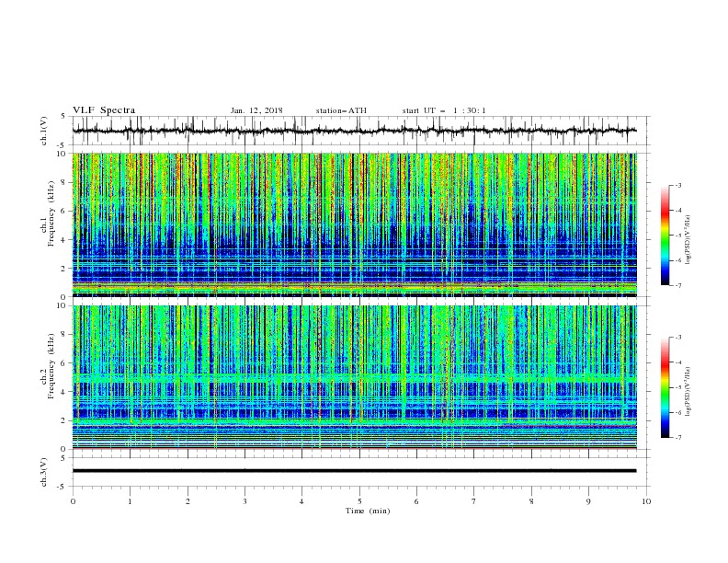This screenshot has width=728, height=563.
Task: Click the "log(PSD)(V²/Hz)" label of ch.2 colorbar
Action: pos(688,392)
